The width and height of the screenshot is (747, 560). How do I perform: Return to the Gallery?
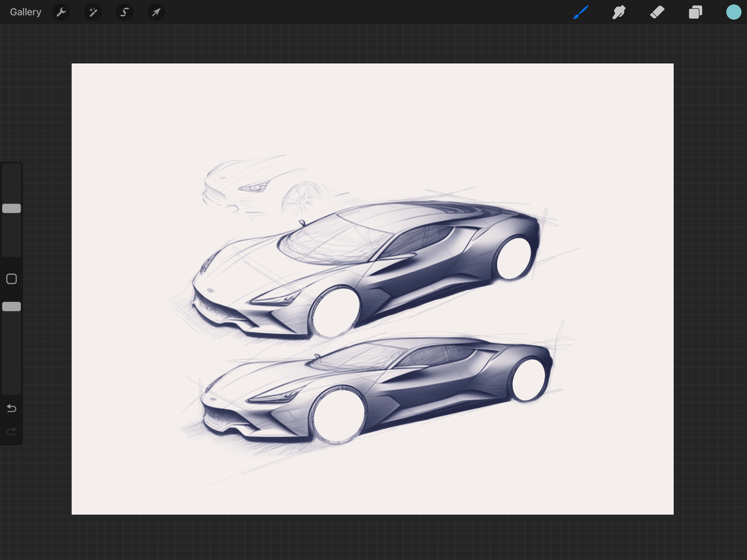click(26, 12)
